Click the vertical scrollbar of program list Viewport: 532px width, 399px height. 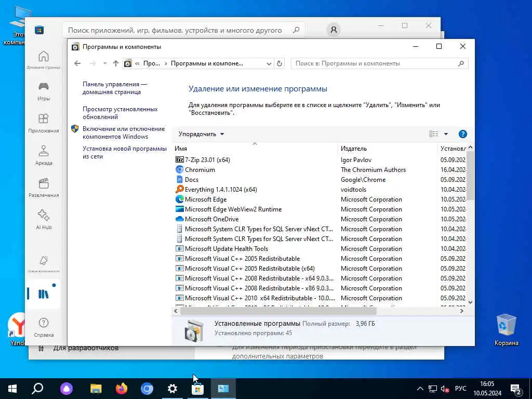[x=470, y=175]
